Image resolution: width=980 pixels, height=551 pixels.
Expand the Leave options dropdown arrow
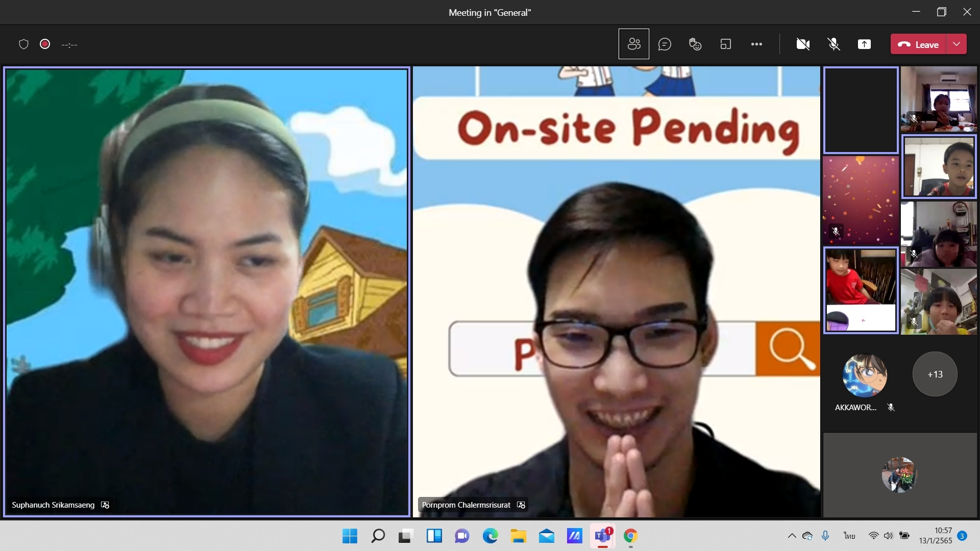(x=957, y=44)
